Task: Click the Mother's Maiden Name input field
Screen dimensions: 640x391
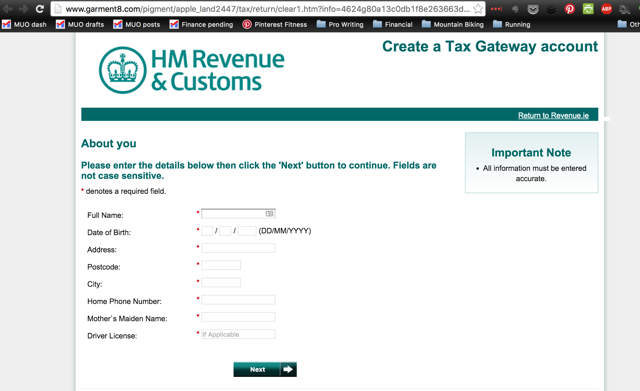Action: point(238,317)
